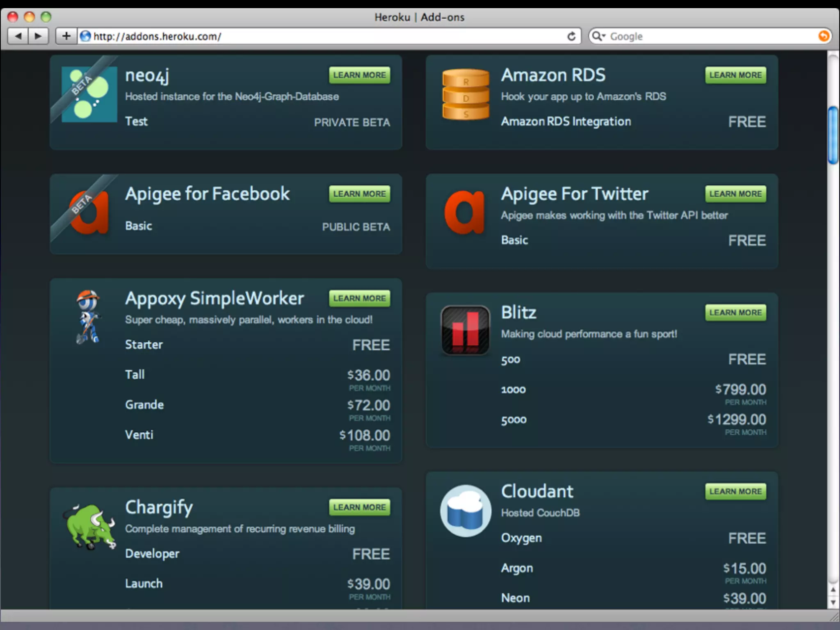This screenshot has width=840, height=630.
Task: Click the Amazon RDS database stack icon
Action: pos(466,94)
